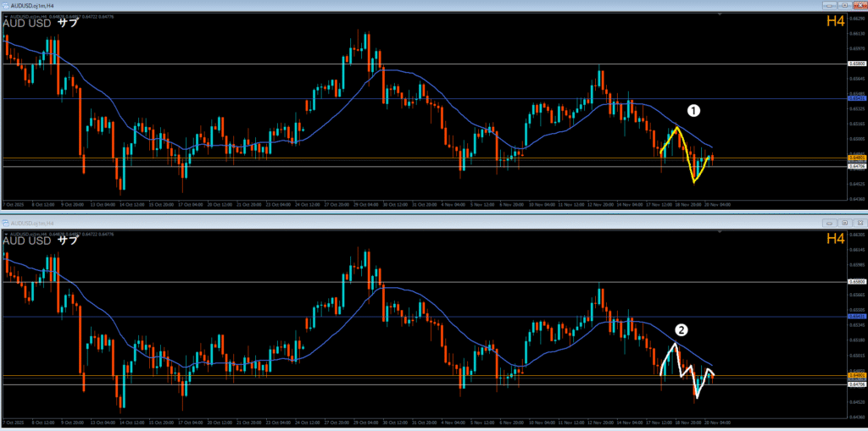Click the AUD USD サブ label in upper chart
The height and width of the screenshot is (431, 868).
tap(41, 23)
